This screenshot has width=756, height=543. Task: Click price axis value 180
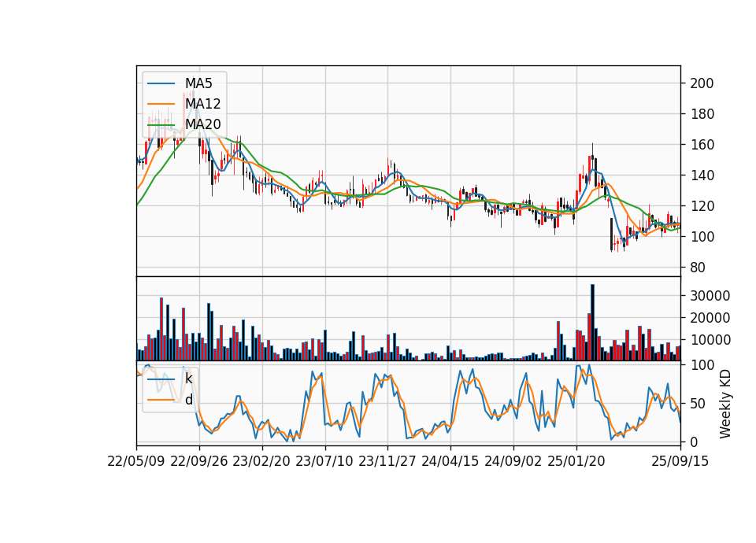click(x=702, y=114)
